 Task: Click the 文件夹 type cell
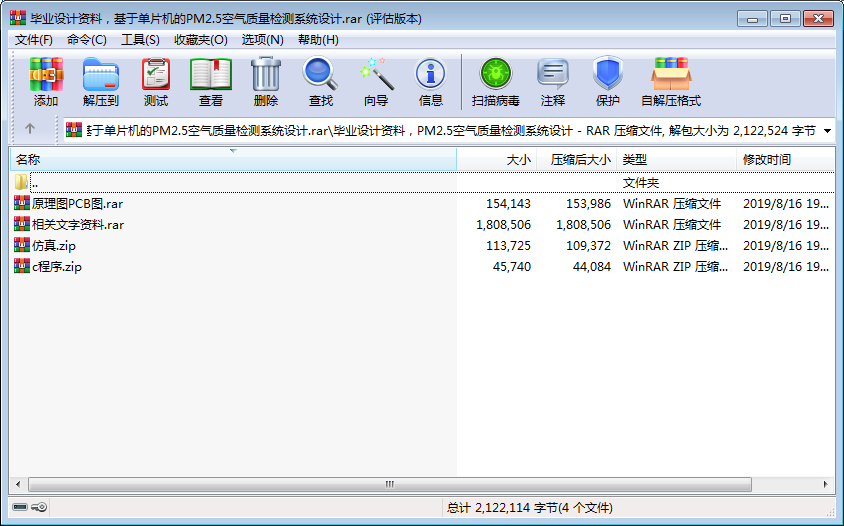click(x=641, y=183)
